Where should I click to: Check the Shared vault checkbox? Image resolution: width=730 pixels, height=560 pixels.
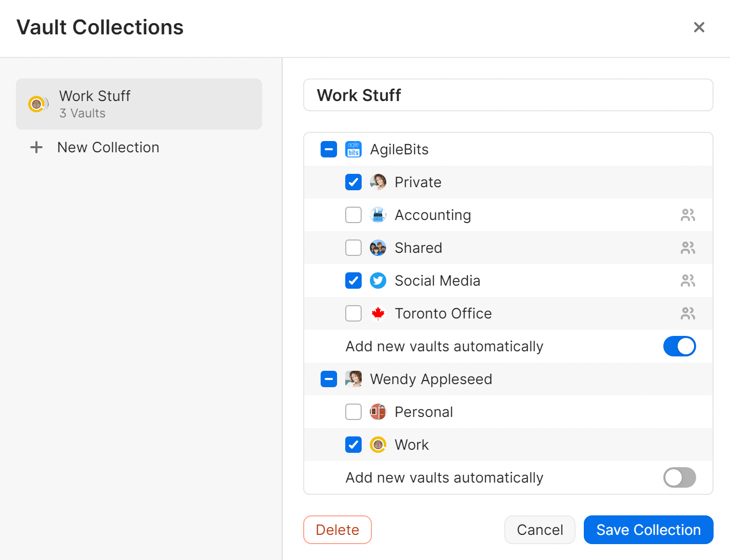(353, 248)
